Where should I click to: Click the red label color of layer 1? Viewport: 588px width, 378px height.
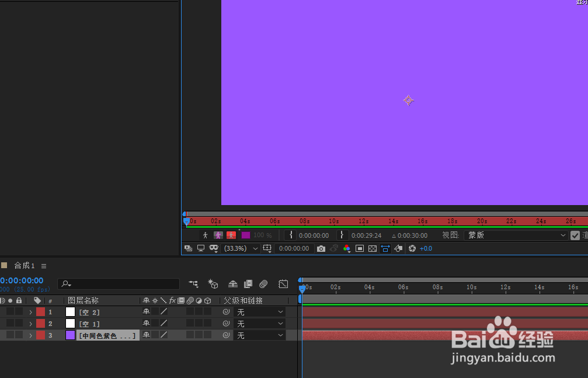point(40,312)
